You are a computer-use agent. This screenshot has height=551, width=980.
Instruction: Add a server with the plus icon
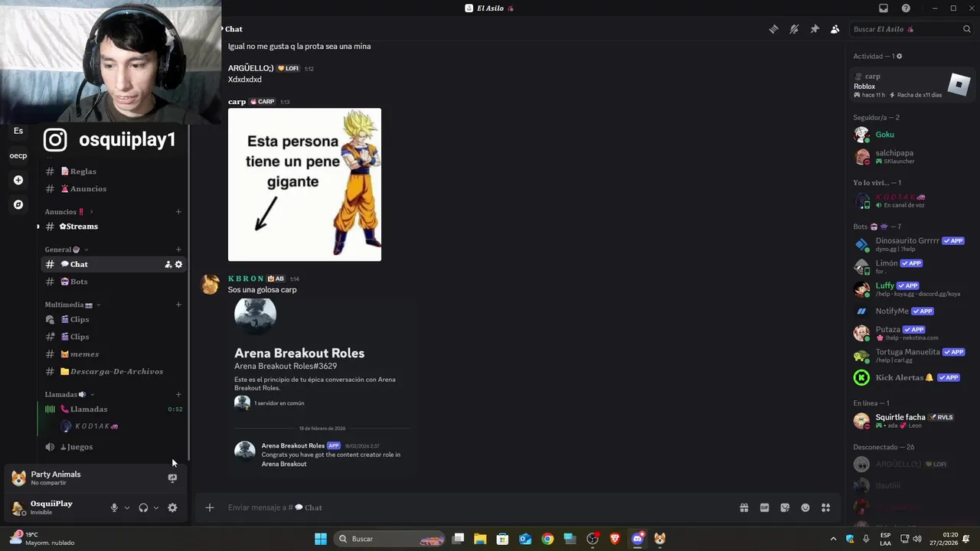pyautogui.click(x=18, y=180)
